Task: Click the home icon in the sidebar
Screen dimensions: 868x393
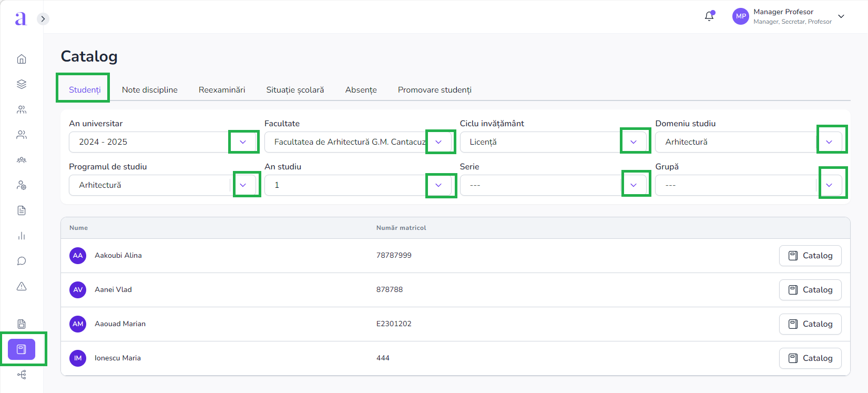Action: [x=22, y=59]
